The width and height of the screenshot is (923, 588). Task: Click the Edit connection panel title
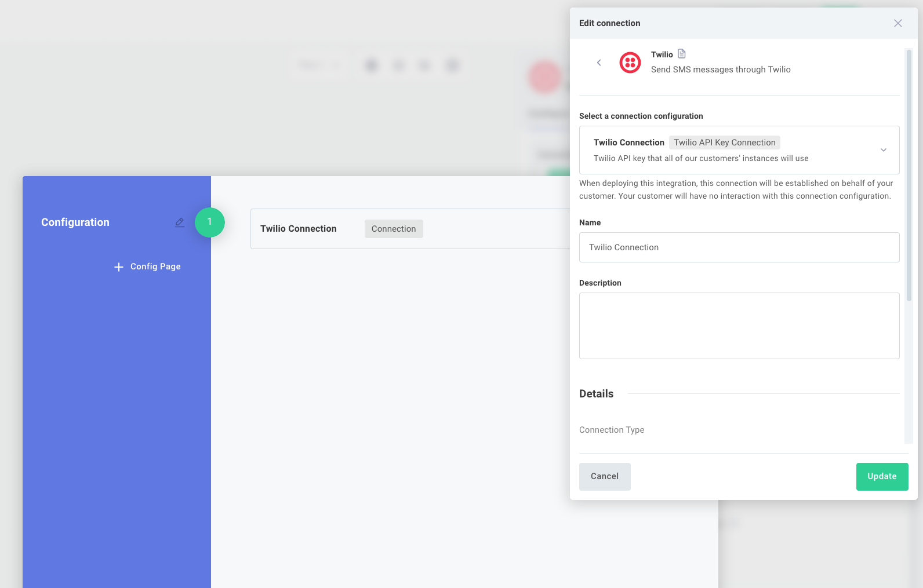(609, 23)
